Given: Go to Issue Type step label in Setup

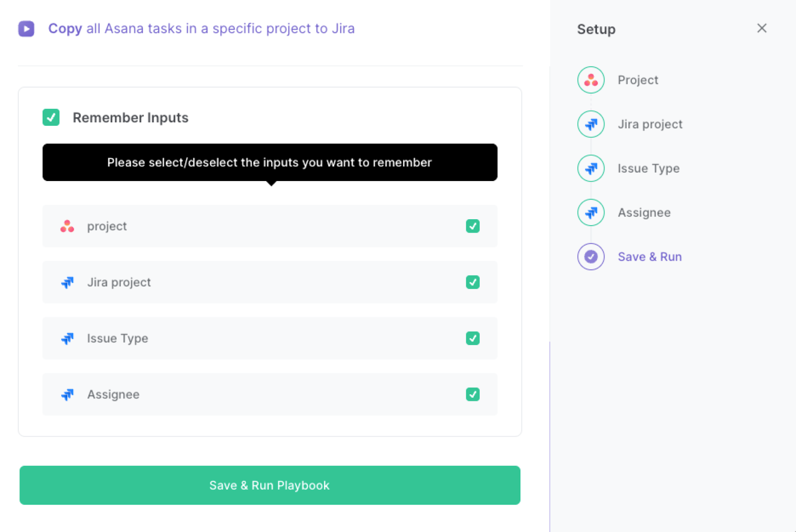Looking at the screenshot, I should point(649,169).
